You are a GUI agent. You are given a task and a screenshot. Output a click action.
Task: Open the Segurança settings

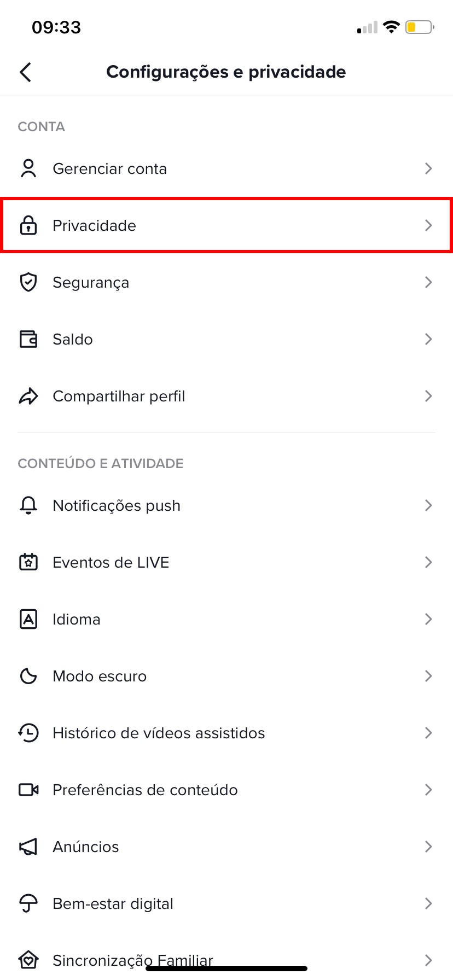pos(91,282)
